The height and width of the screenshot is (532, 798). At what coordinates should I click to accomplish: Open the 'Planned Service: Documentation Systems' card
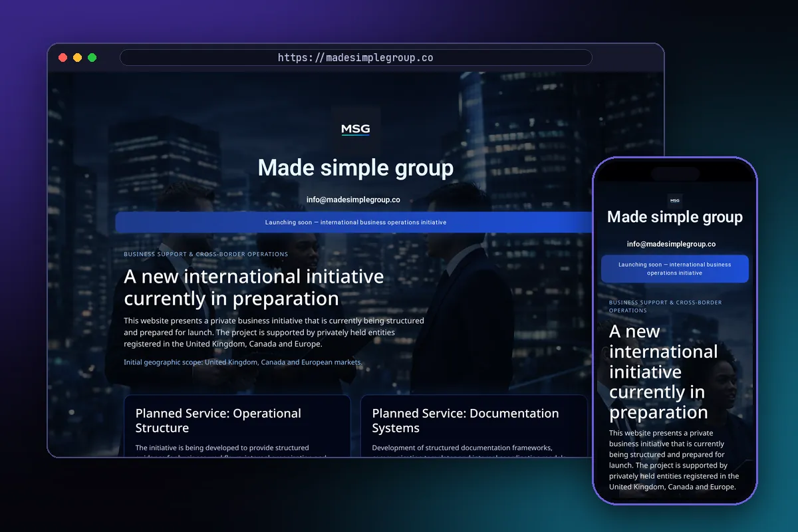pos(474,426)
